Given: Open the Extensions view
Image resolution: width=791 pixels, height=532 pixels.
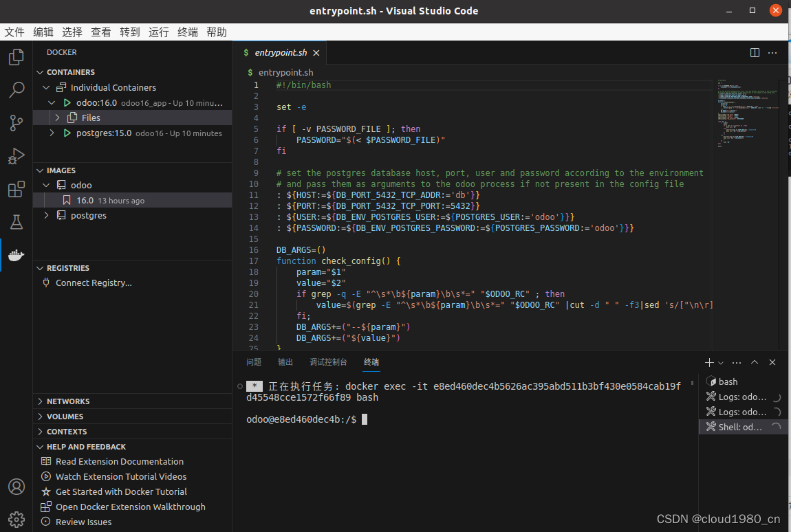Looking at the screenshot, I should [16, 189].
